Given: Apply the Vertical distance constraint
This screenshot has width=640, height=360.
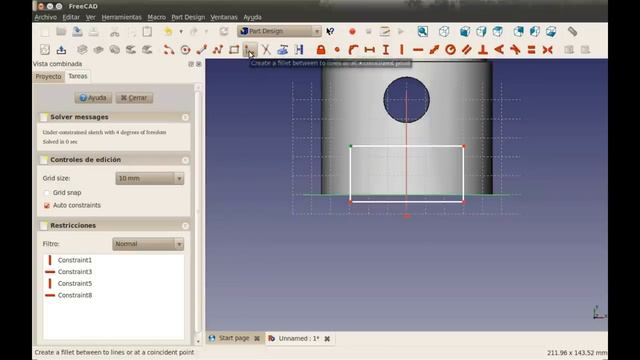Looking at the screenshot, I should pyautogui.click(x=386, y=50).
